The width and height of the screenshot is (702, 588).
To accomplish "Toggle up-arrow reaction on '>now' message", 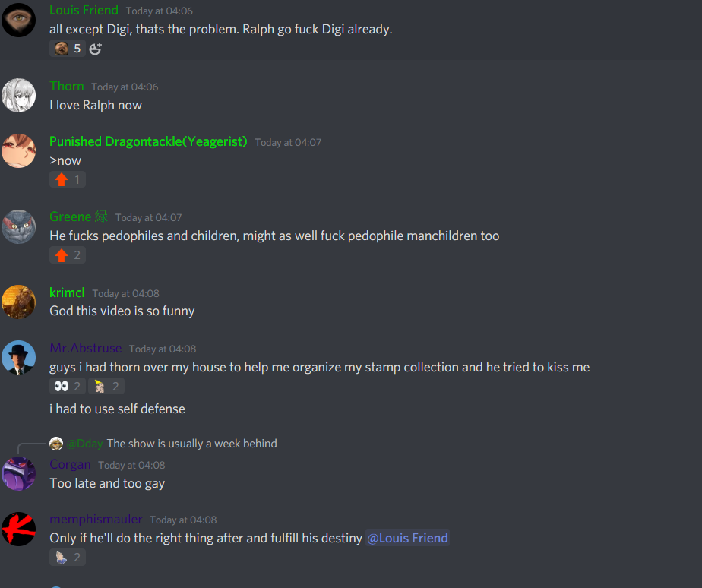I will (x=68, y=179).
